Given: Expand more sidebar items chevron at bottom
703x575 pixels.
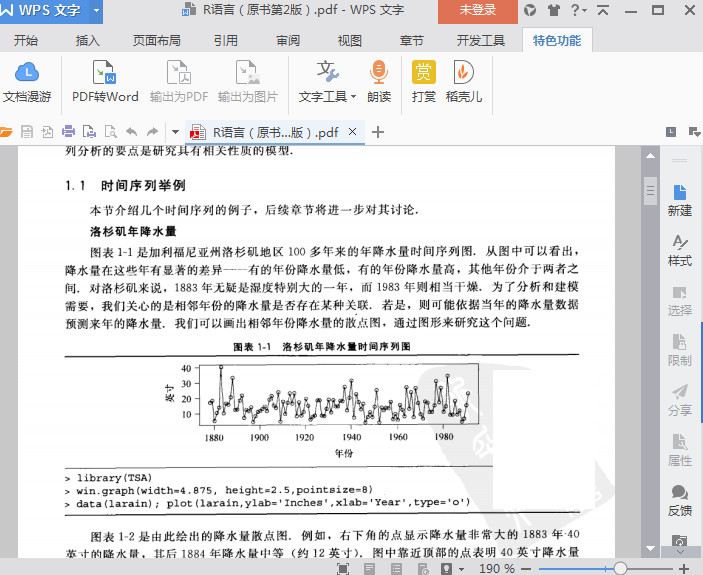Looking at the screenshot, I should pos(680,552).
